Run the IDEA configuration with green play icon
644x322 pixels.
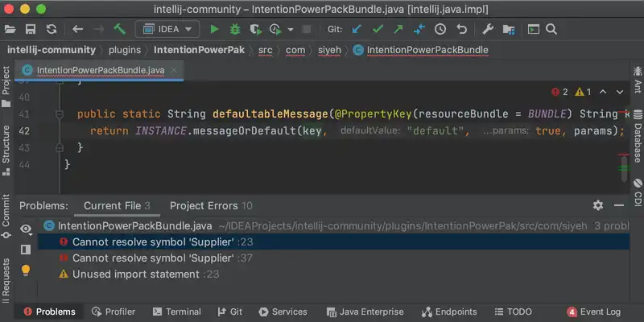(214, 29)
